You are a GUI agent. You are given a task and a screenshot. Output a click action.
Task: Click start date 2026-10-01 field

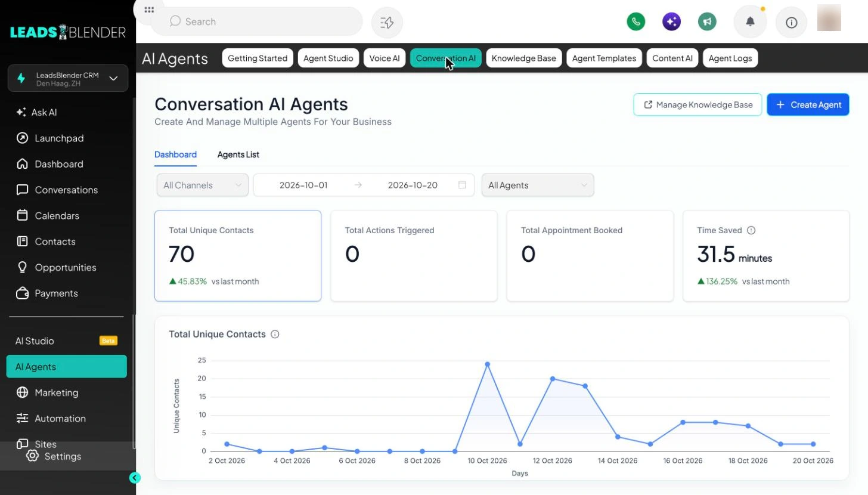(303, 185)
